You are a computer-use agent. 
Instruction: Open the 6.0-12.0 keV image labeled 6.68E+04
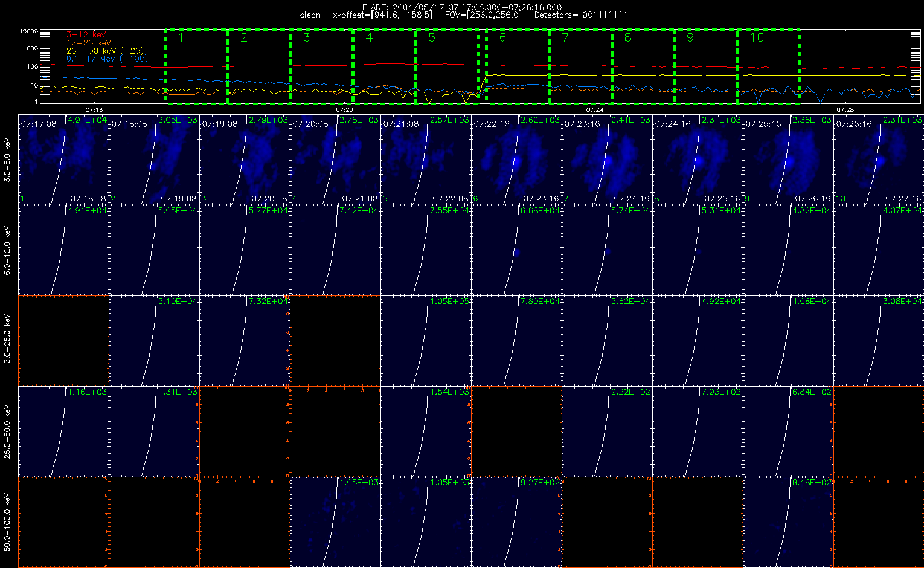[x=516, y=250]
